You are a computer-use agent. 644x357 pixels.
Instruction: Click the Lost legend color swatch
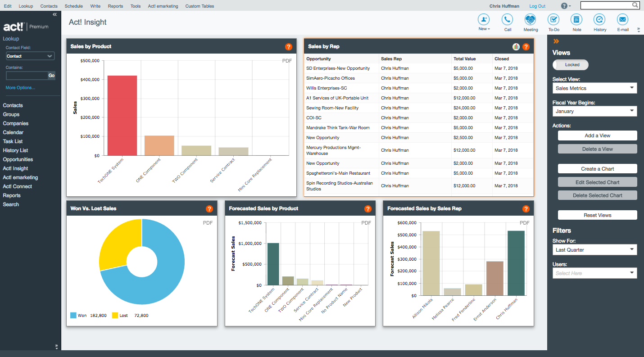pyautogui.click(x=115, y=316)
